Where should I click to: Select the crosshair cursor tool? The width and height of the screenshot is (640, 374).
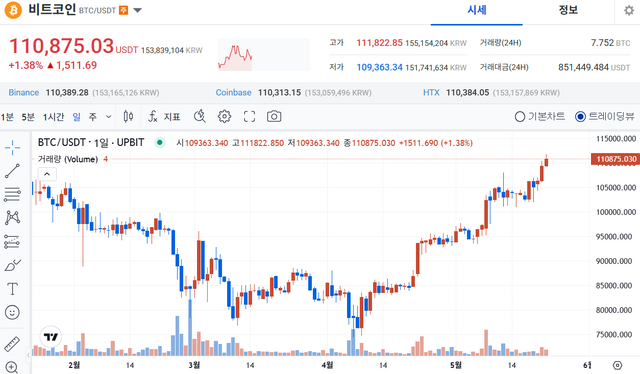coord(12,147)
